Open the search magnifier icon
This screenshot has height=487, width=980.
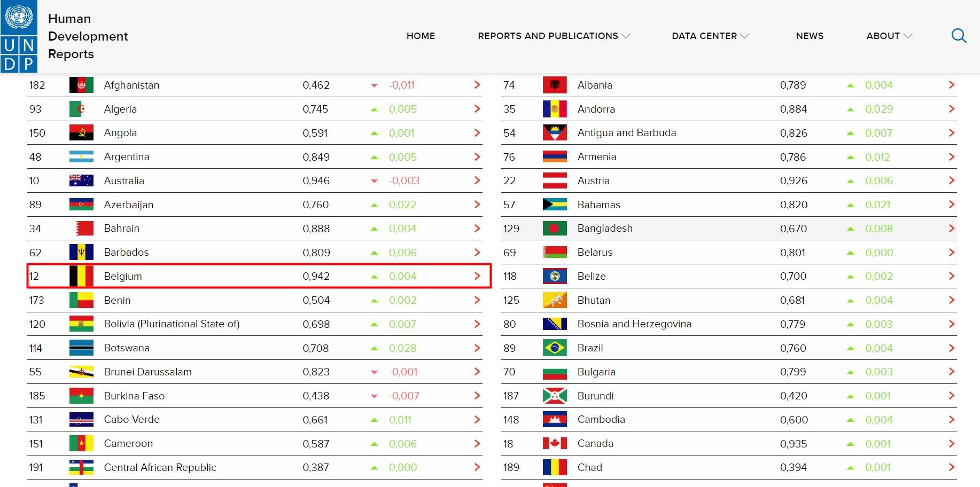point(959,36)
